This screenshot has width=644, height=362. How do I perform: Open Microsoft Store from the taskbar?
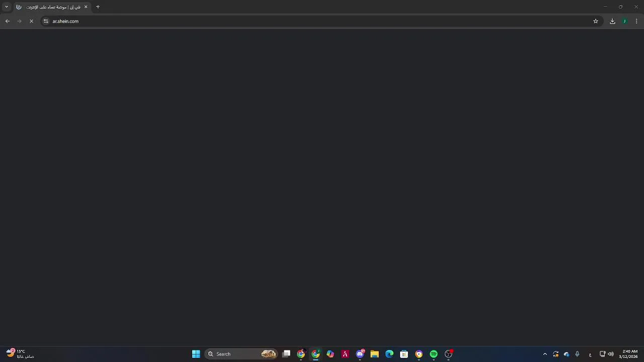click(x=404, y=354)
